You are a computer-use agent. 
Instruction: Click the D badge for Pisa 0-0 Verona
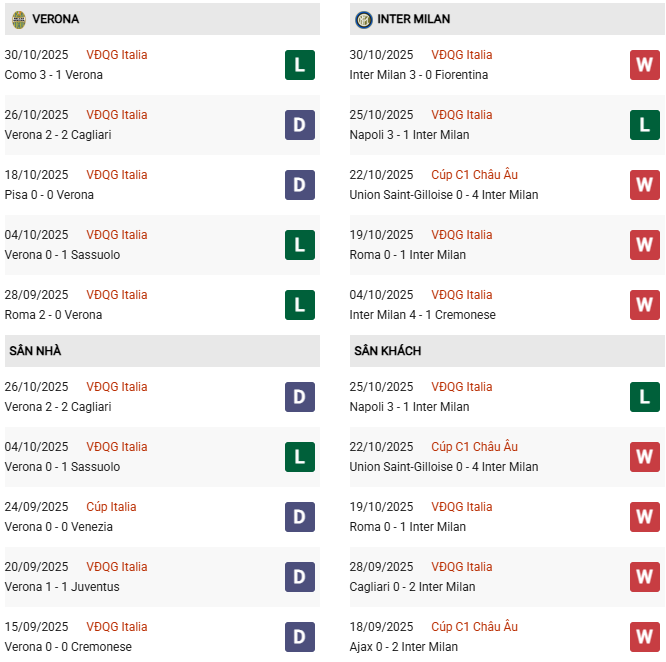pyautogui.click(x=299, y=185)
